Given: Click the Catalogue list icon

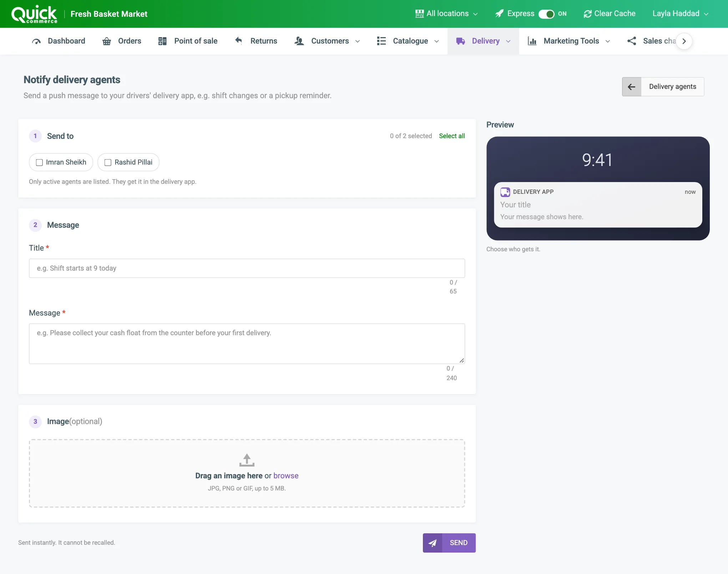Looking at the screenshot, I should (x=381, y=41).
